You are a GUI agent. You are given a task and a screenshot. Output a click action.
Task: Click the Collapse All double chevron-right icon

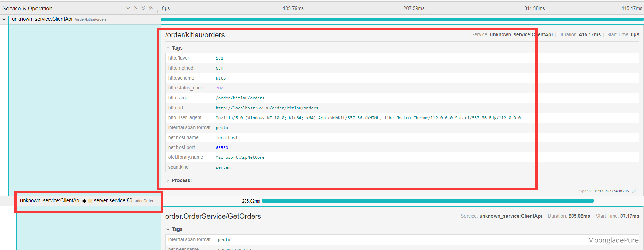[151, 8]
